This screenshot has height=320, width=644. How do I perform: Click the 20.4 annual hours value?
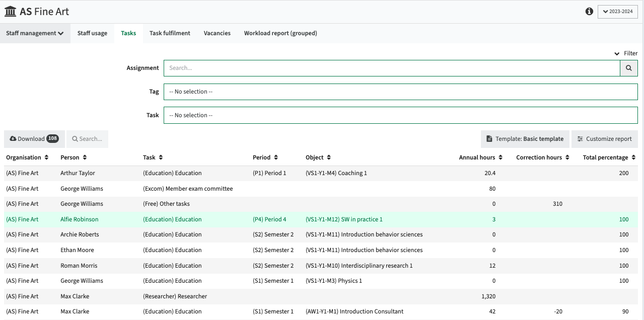coord(490,173)
